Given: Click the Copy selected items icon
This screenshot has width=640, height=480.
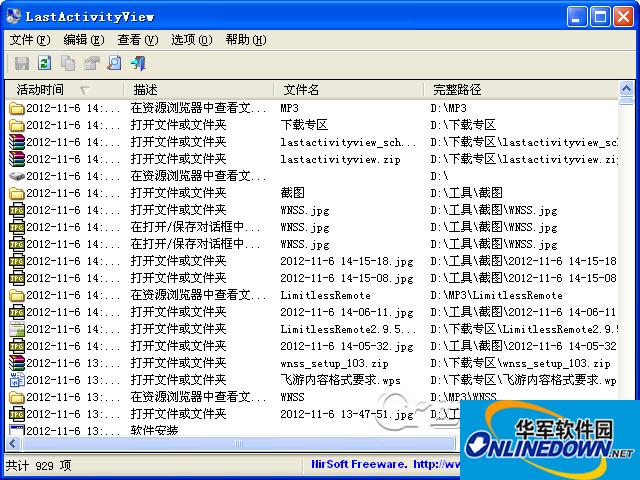Looking at the screenshot, I should click(68, 63).
